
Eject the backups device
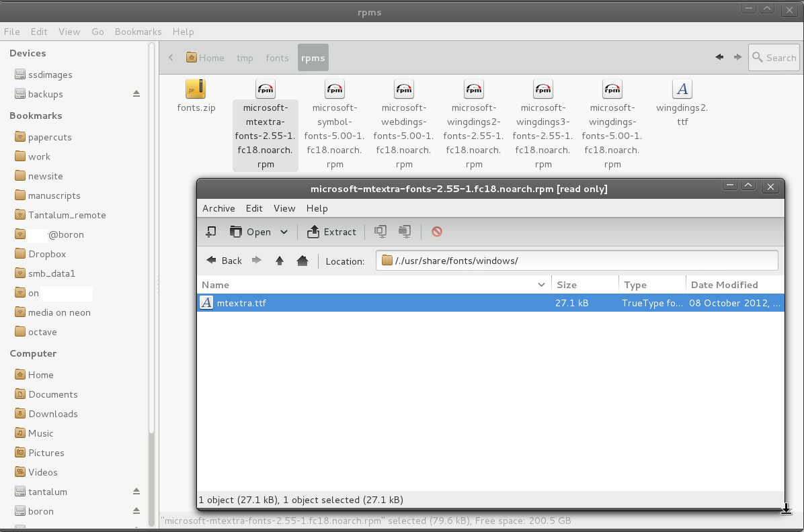136,94
